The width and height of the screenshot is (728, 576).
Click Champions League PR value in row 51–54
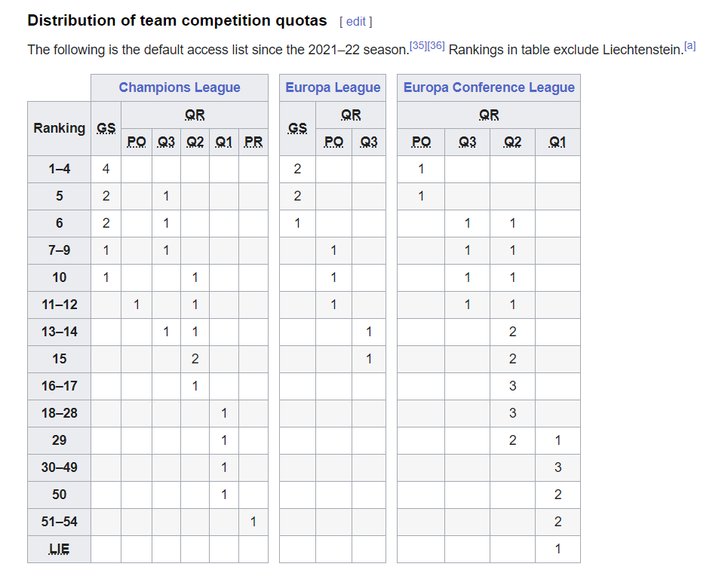click(x=253, y=522)
